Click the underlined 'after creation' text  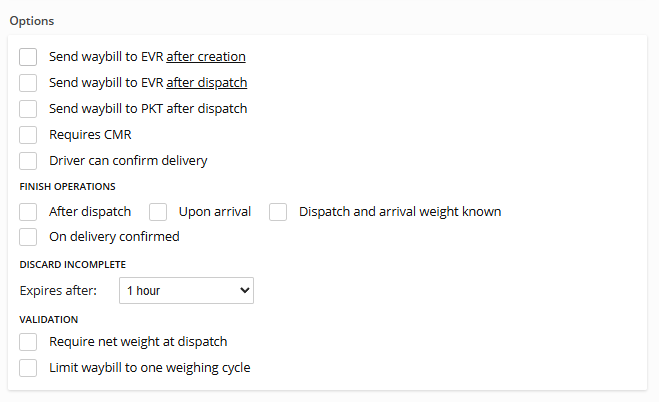tap(206, 57)
